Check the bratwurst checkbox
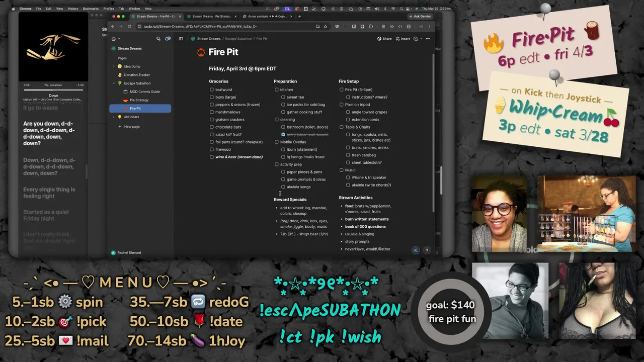Viewport: 644px width, 362px height. click(212, 89)
